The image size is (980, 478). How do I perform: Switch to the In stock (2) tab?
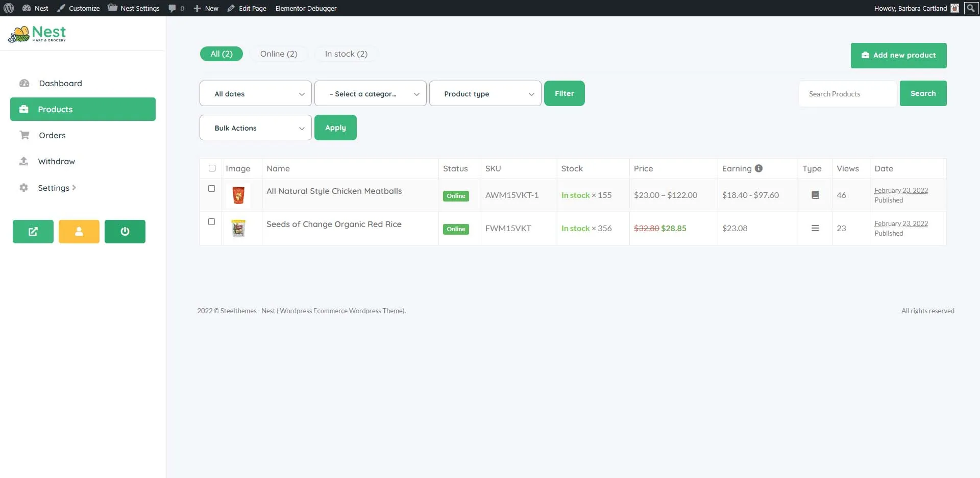(346, 54)
